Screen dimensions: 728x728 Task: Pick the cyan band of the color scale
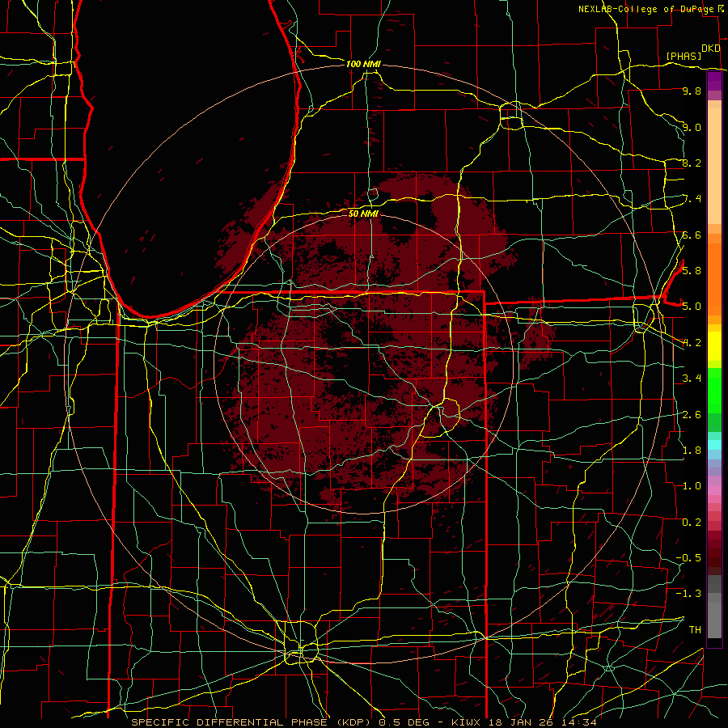[714, 445]
